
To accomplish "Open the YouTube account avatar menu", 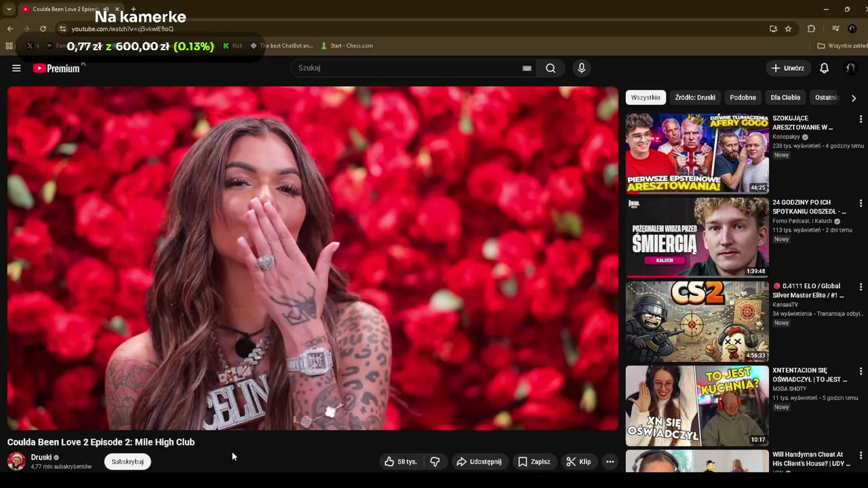I will [850, 68].
